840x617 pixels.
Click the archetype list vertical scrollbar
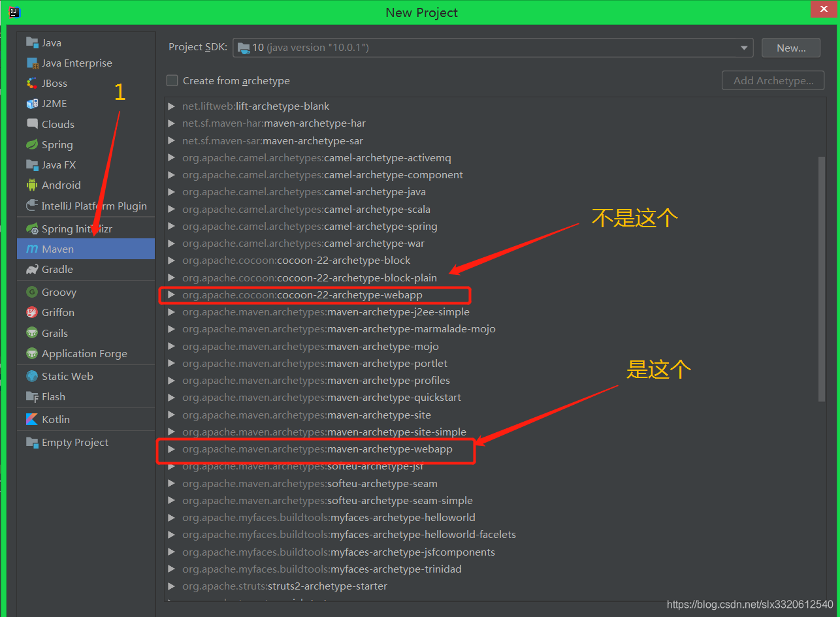pos(822,279)
